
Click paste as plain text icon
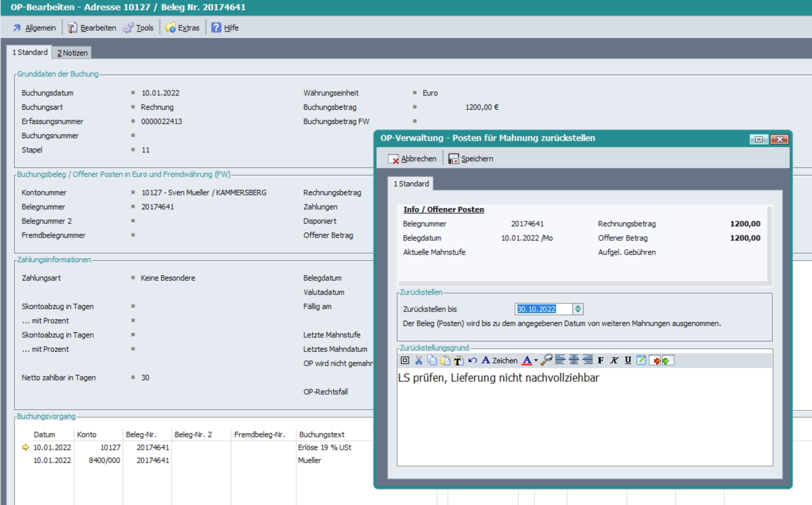pos(458,360)
